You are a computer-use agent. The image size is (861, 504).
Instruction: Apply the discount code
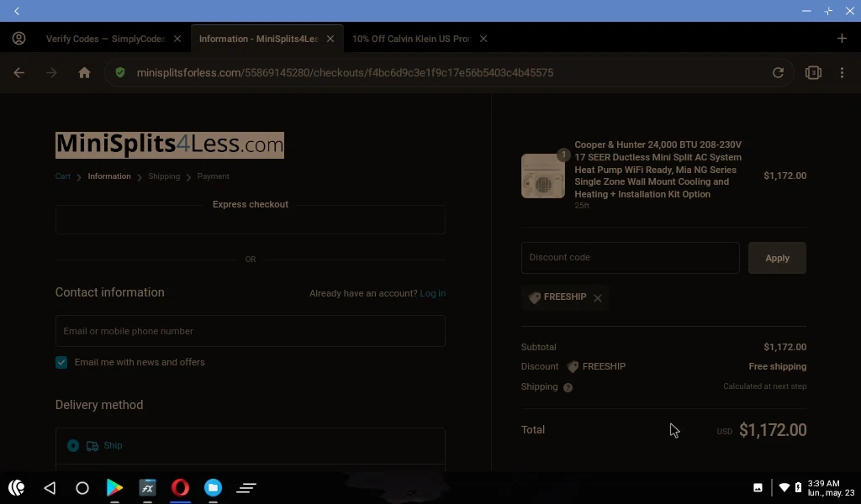click(x=777, y=258)
